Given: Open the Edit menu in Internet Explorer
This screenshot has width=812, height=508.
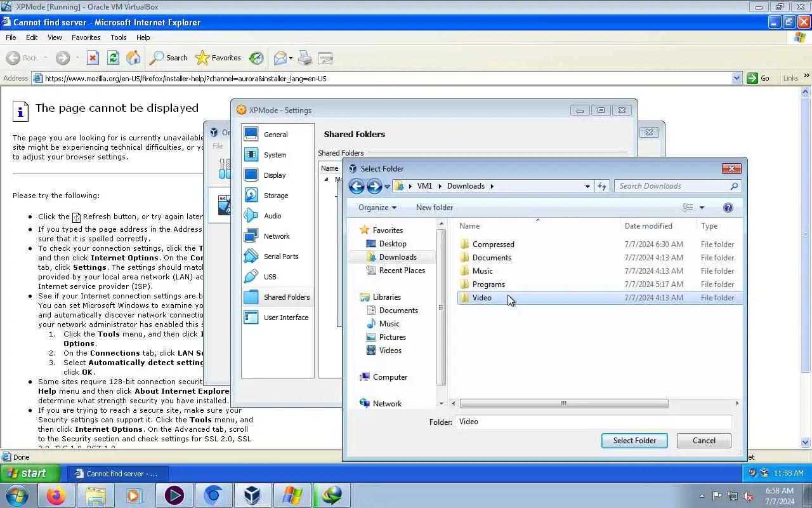Looking at the screenshot, I should 32,37.
